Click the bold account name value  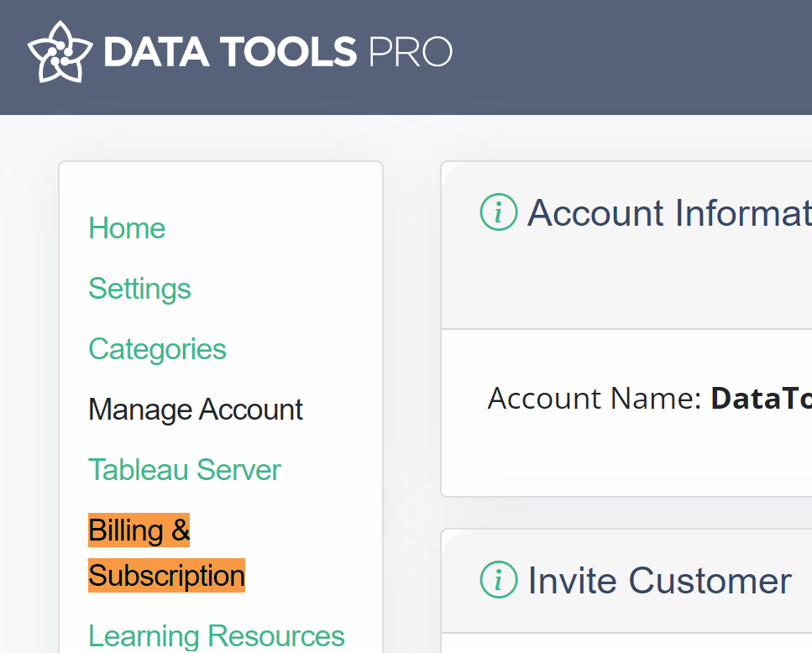[x=762, y=399]
